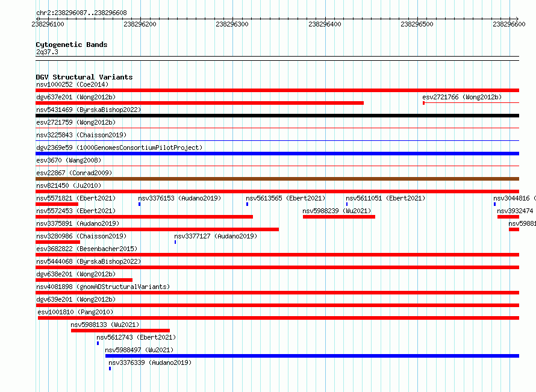Open esv3682822 (Besenbacher2015) label

click(x=87, y=249)
